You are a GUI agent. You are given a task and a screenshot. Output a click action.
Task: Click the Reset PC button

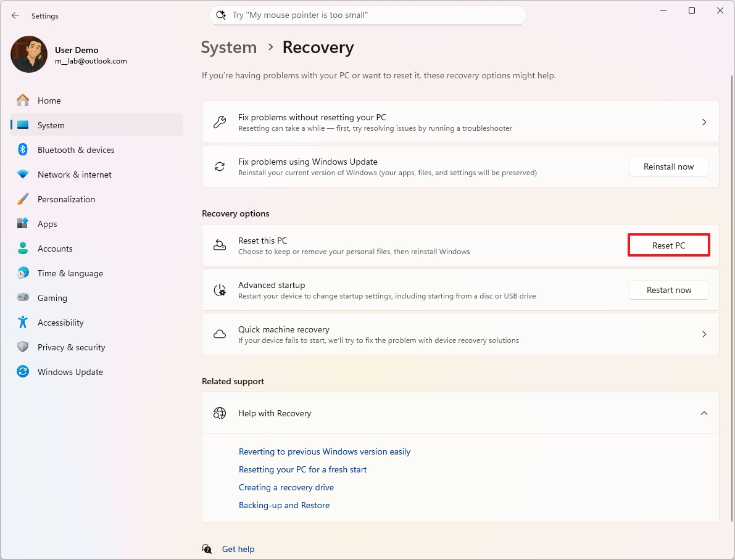coord(668,245)
